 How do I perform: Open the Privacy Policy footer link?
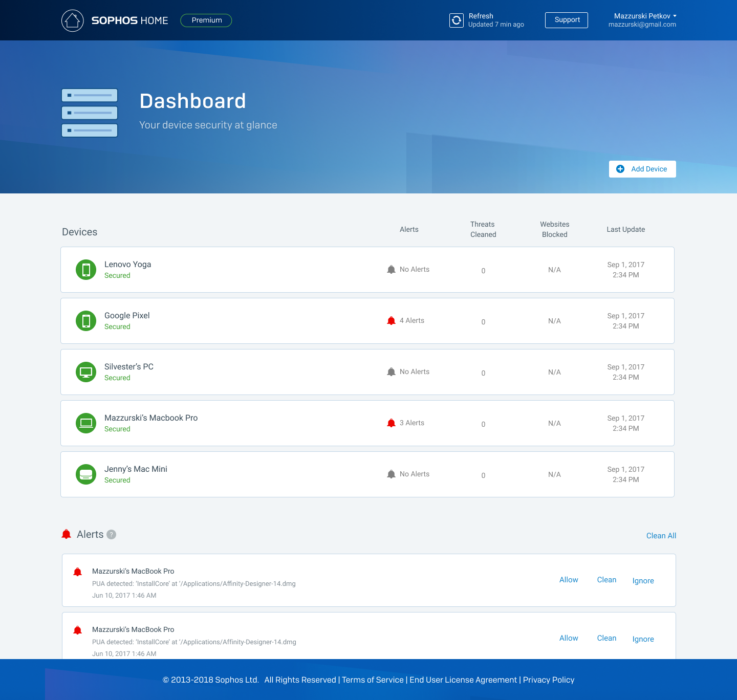point(549,680)
